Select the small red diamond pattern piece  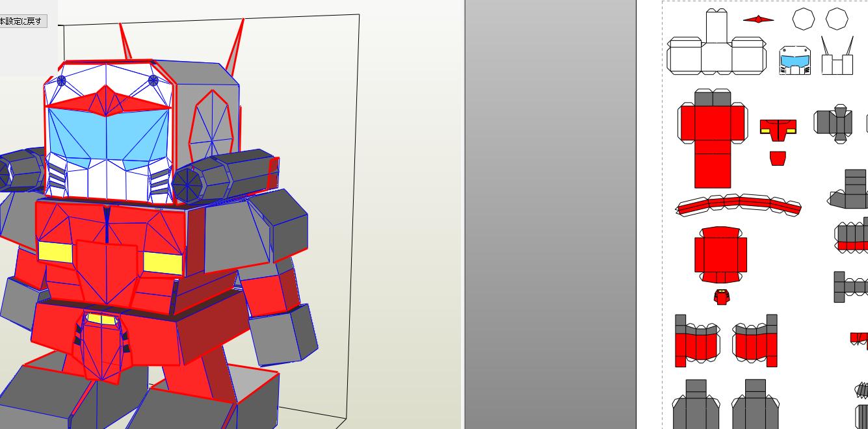pos(758,19)
